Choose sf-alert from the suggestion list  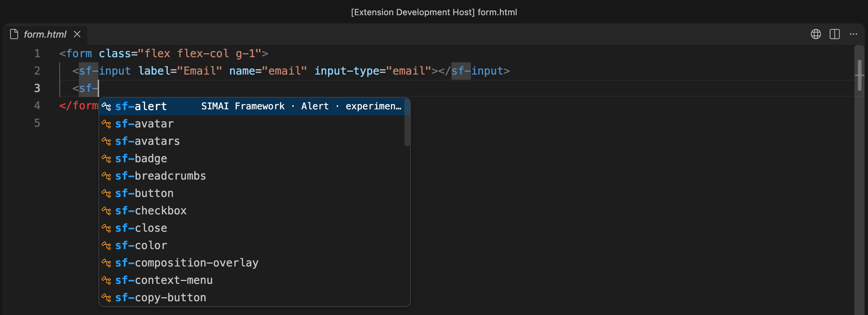(x=255, y=106)
